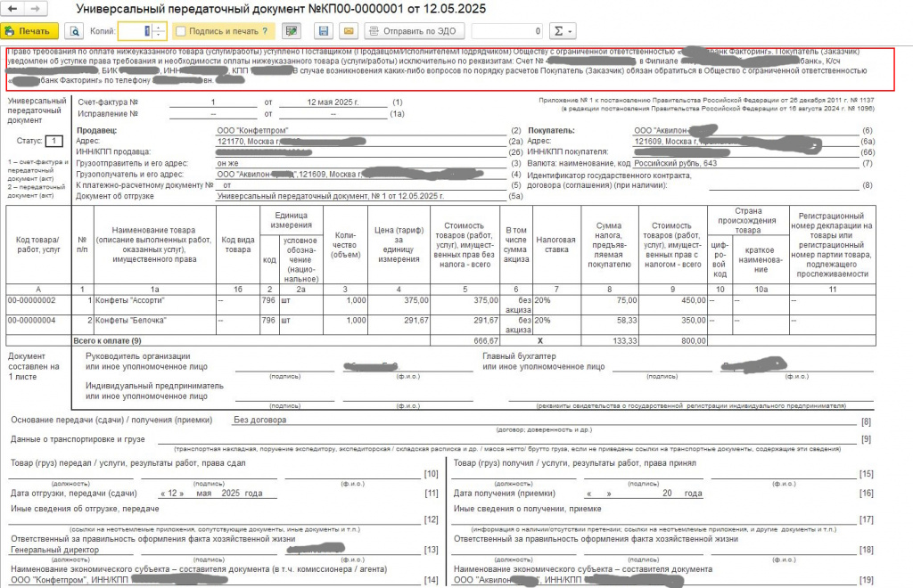Go forward with the right arrow button
Screen dimensions: 913x588
pyautogui.click(x=35, y=9)
